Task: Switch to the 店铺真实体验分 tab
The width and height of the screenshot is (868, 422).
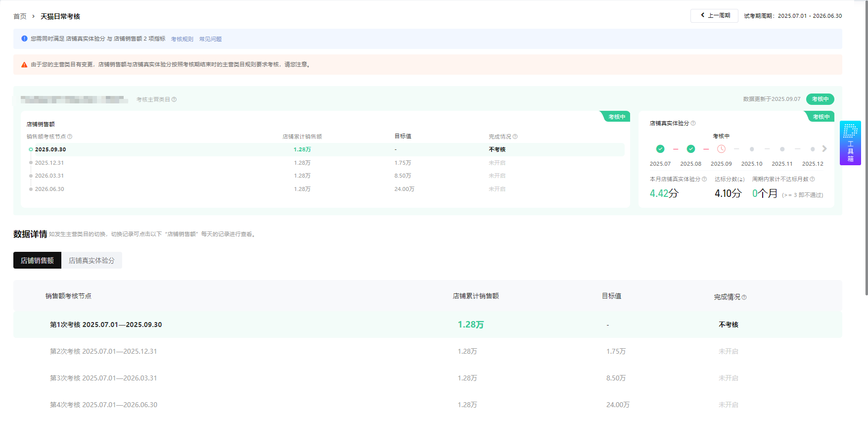Action: pos(91,261)
